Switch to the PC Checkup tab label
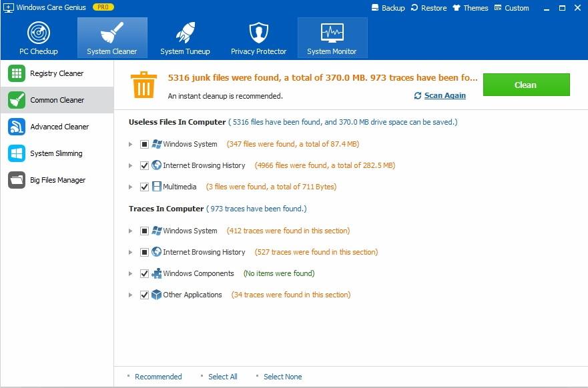Viewport: 588px width, 388px height. 39,51
